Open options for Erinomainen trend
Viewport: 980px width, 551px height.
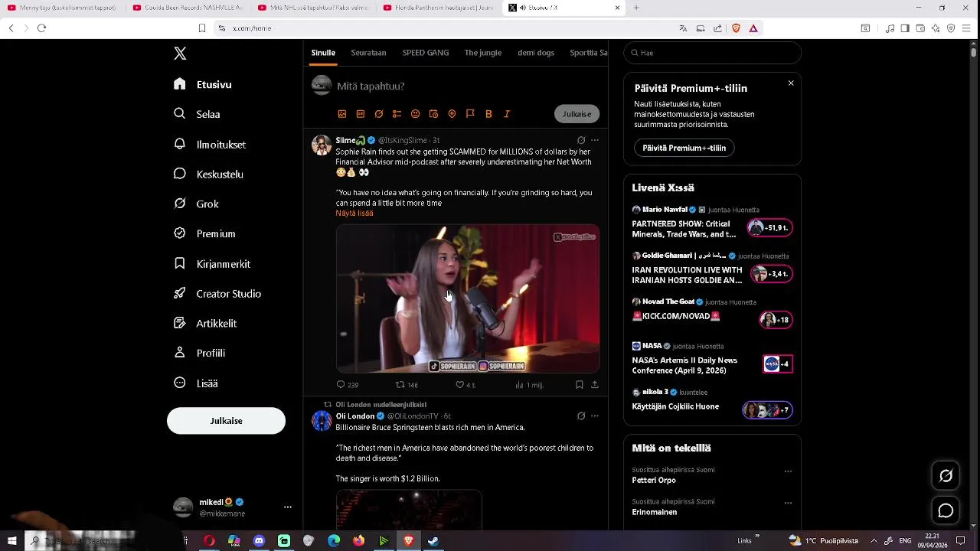788,503
